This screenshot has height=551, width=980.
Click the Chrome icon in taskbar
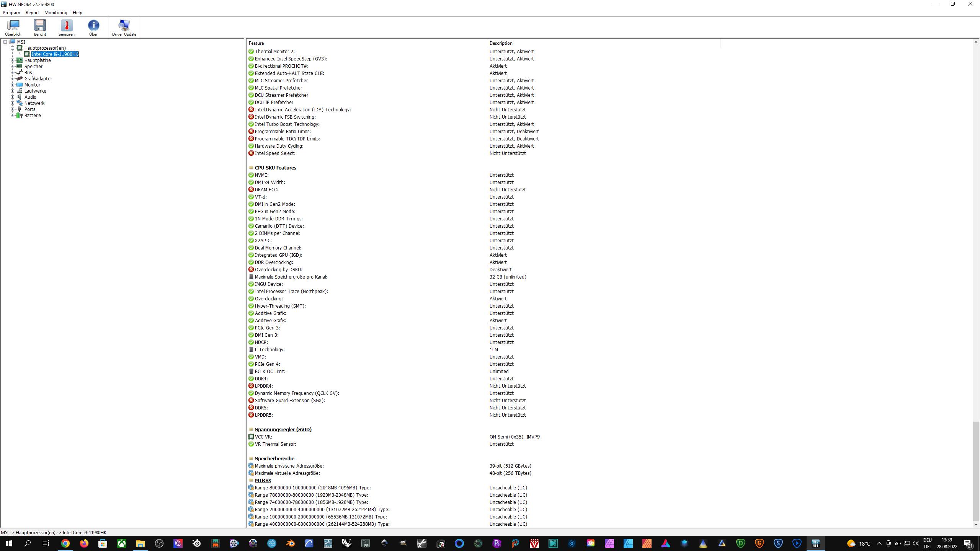click(65, 543)
